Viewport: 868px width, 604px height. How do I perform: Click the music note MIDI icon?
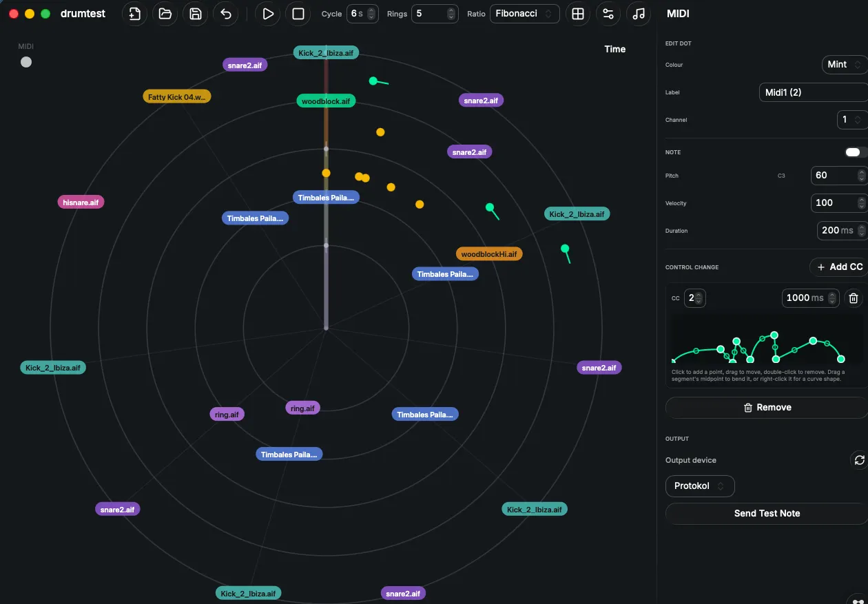coord(639,14)
